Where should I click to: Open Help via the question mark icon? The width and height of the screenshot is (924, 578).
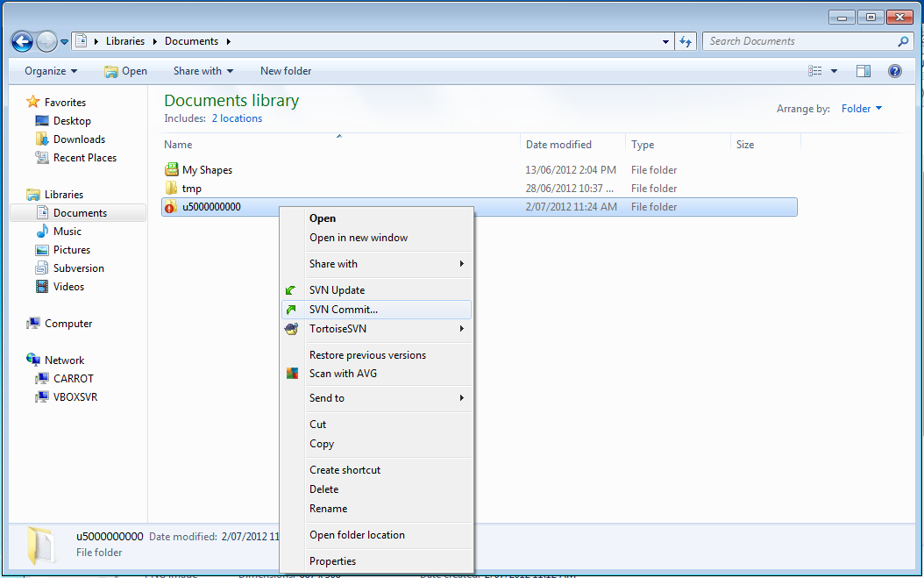(895, 71)
